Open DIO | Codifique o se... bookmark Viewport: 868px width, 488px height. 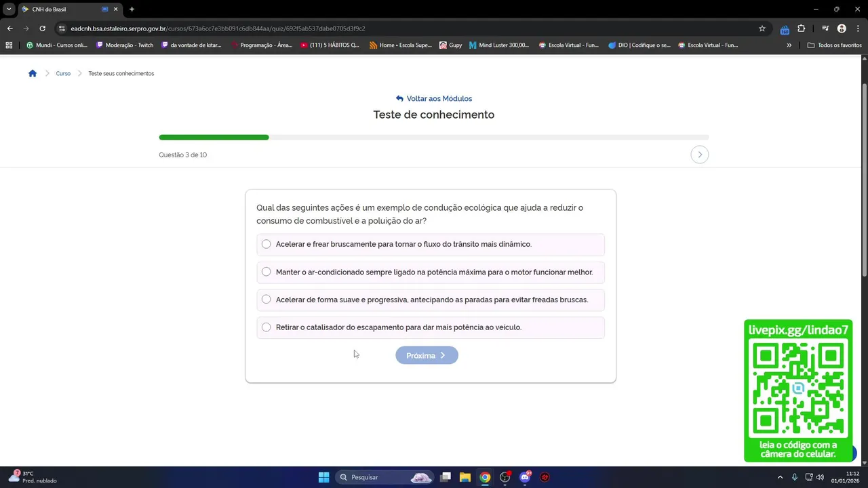click(x=639, y=45)
